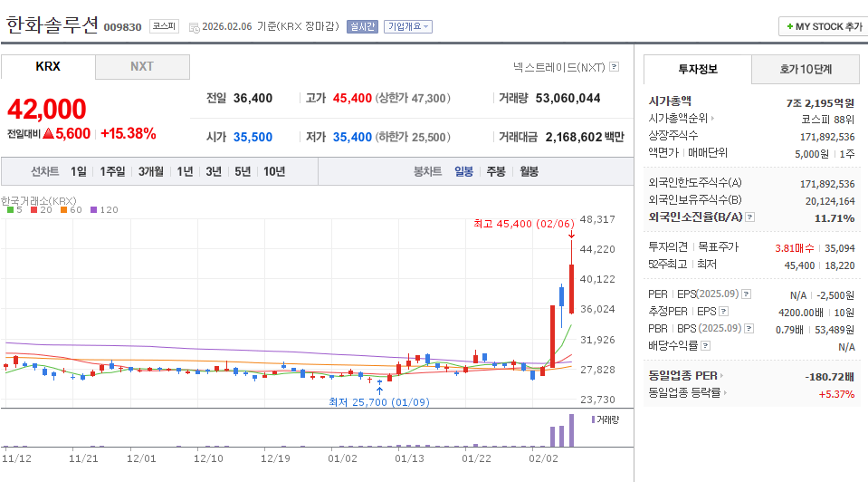Click the 거래대금 value 2,168,602 백만
Viewport: 868px width, 482px height.
pyautogui.click(x=585, y=138)
